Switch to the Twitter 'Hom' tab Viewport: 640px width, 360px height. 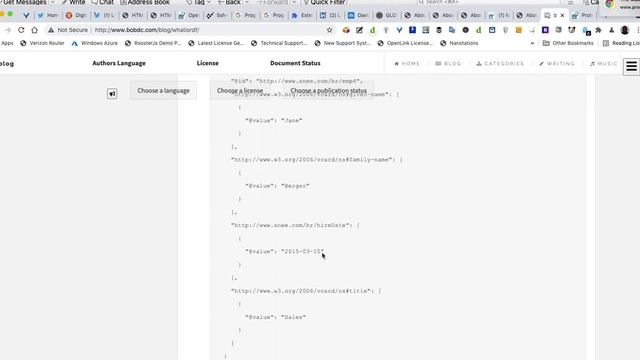pos(47,15)
